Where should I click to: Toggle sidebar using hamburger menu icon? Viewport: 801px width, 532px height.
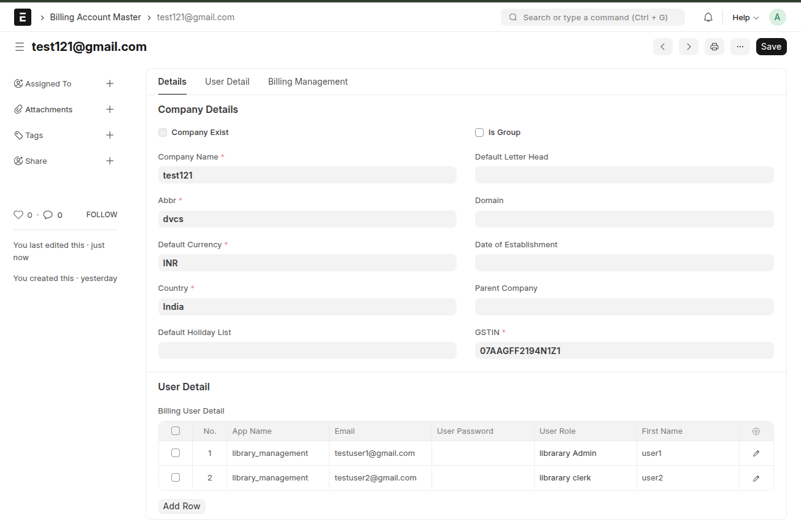point(20,47)
